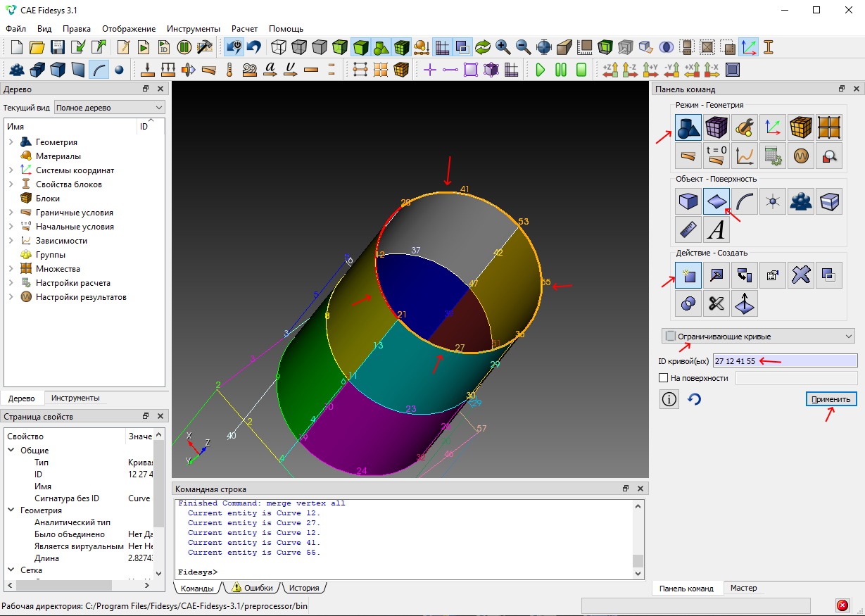Viewport: 865px width, 616px height.
Task: Open a file with the yellow folder icon
Action: click(37, 47)
